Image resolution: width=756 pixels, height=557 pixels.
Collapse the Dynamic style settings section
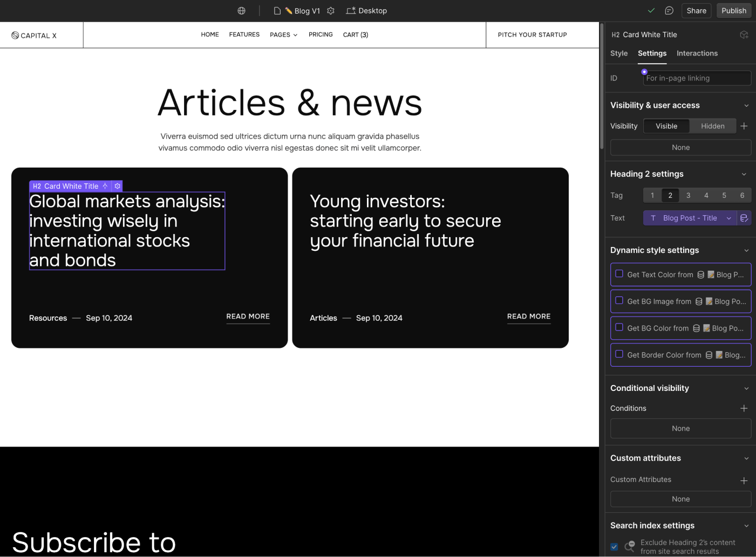coord(746,250)
